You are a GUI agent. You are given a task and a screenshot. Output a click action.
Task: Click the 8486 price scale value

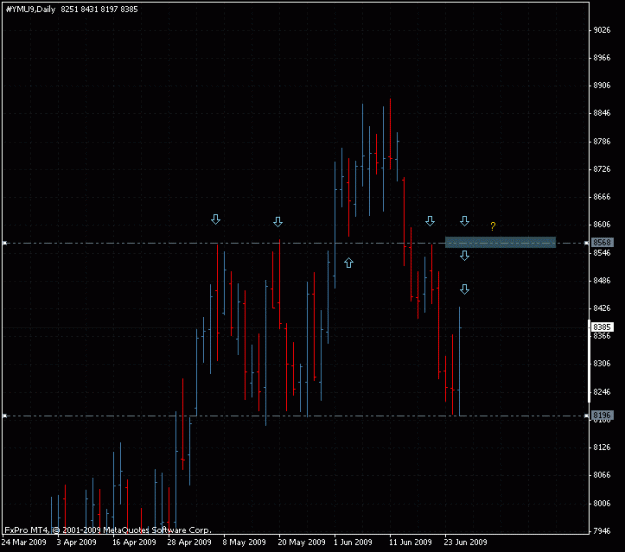click(x=602, y=281)
